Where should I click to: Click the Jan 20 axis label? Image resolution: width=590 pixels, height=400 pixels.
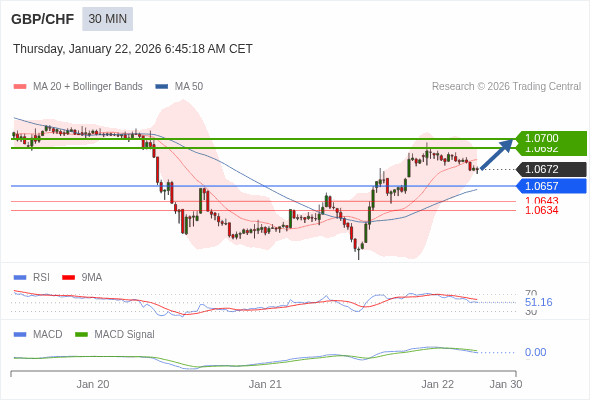click(x=93, y=384)
